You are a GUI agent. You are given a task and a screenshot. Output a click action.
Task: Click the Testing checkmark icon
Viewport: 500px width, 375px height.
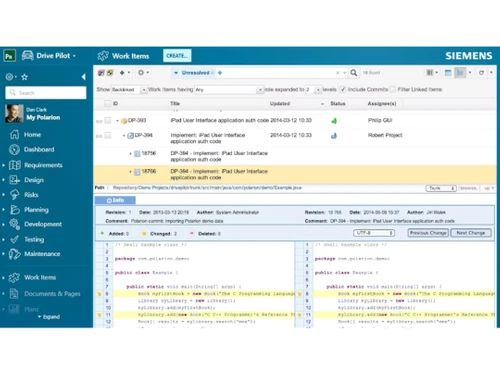(14, 239)
